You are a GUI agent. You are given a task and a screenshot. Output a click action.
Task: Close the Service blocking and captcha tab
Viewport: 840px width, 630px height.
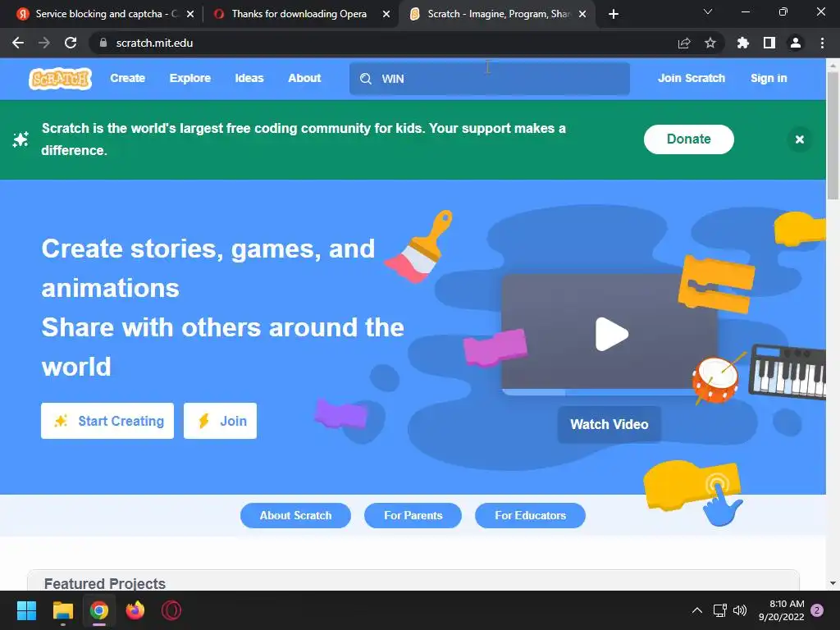point(190,14)
